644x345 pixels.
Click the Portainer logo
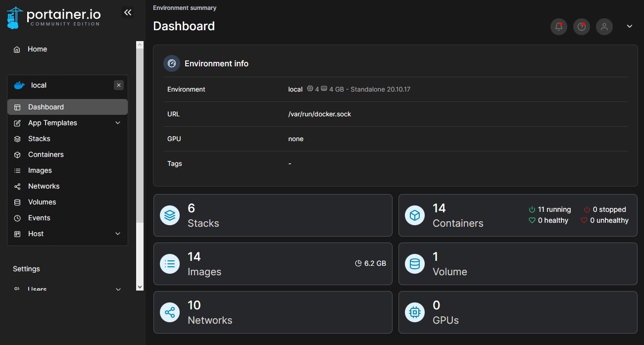coord(53,17)
